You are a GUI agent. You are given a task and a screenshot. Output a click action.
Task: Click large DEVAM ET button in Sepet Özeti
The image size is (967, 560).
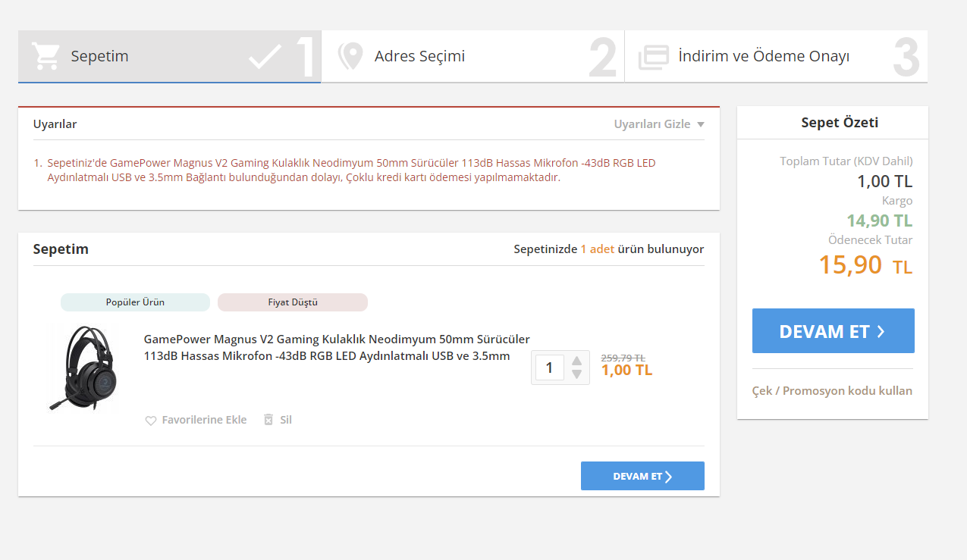pos(833,330)
